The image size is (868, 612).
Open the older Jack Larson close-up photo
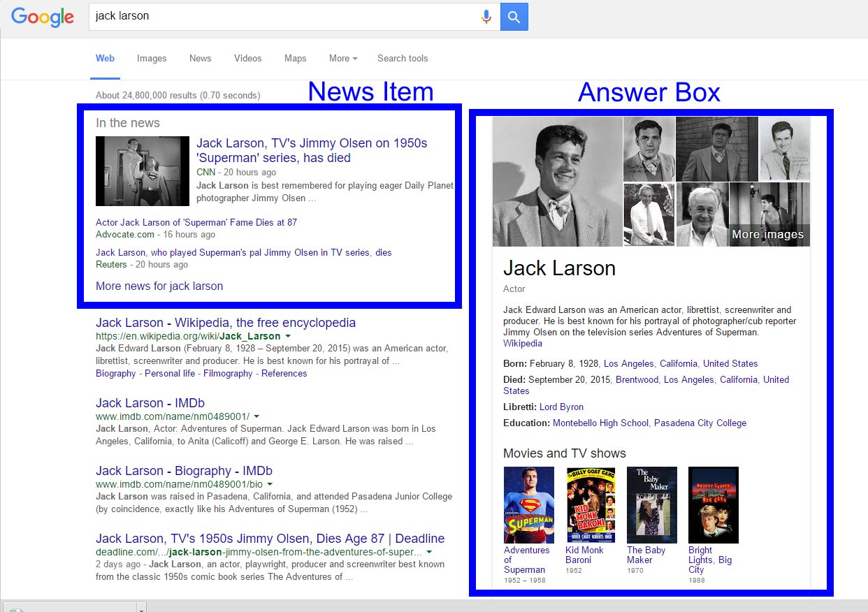pyautogui.click(x=702, y=214)
